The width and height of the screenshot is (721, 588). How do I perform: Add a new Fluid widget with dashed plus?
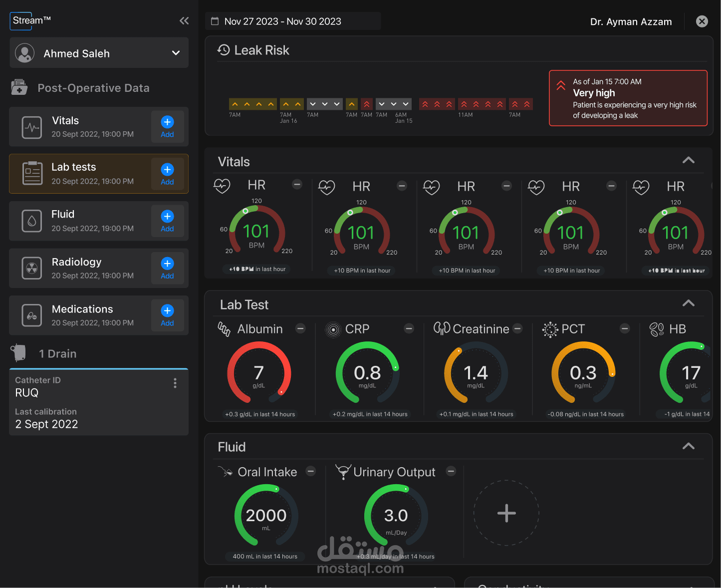click(x=506, y=513)
